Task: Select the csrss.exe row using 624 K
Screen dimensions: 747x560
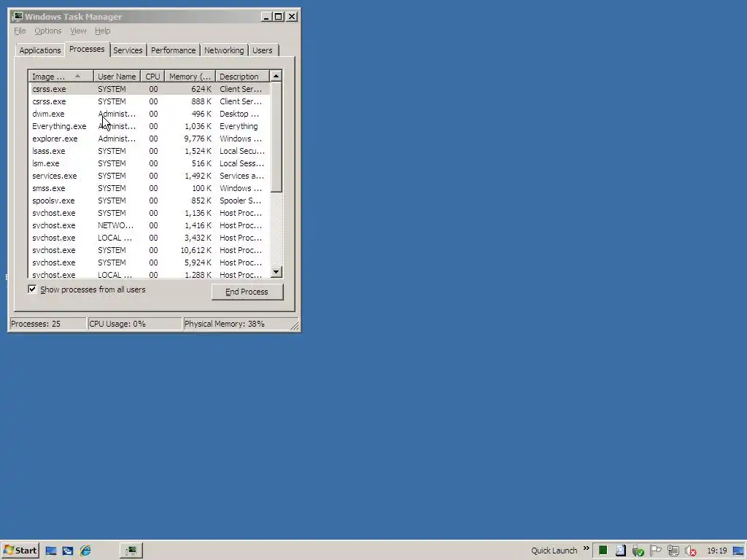Action: [149, 89]
